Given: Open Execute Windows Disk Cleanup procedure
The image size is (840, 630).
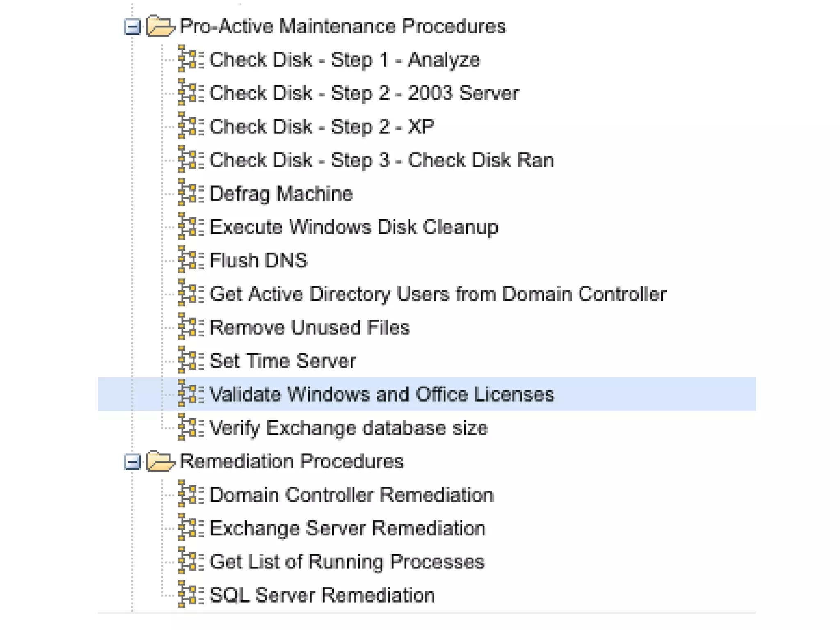Looking at the screenshot, I should tap(354, 227).
